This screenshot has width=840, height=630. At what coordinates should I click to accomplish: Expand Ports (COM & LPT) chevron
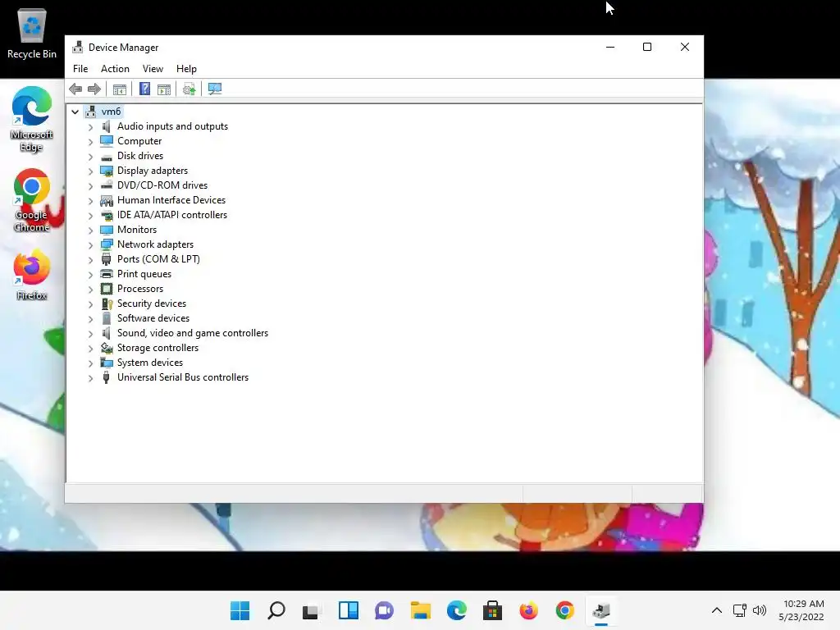coord(90,260)
